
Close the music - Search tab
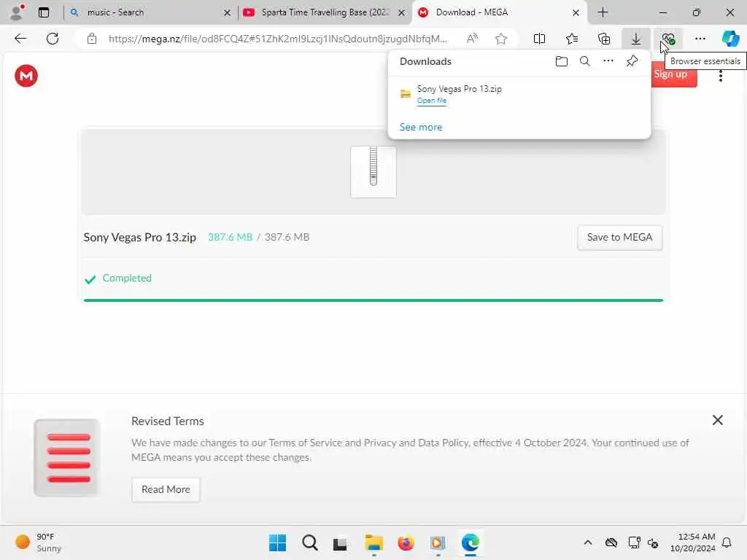pyautogui.click(x=228, y=13)
